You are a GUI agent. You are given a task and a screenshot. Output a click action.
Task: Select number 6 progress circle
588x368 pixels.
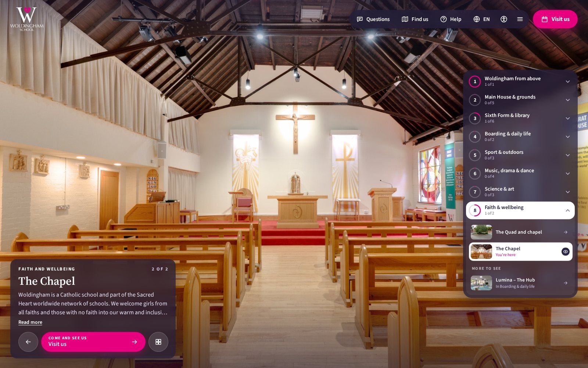[475, 174]
